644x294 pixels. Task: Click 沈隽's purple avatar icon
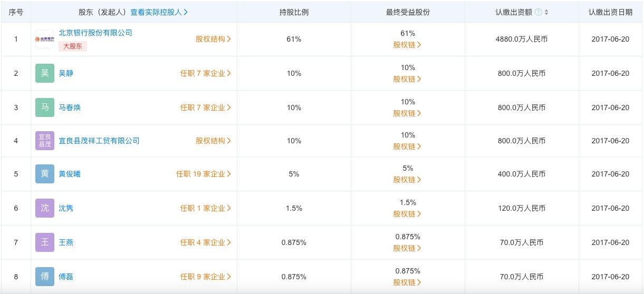(45, 208)
